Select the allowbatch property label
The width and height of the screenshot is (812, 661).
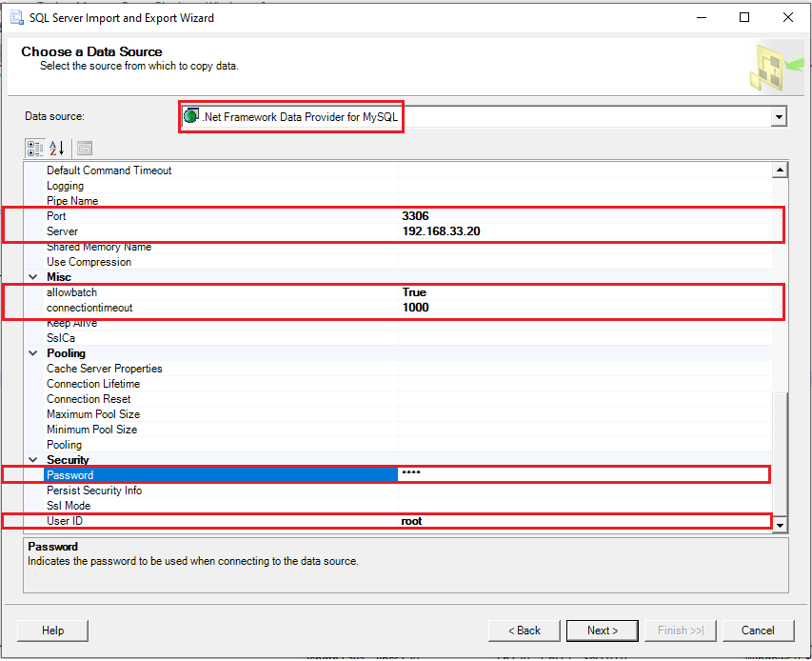click(71, 292)
